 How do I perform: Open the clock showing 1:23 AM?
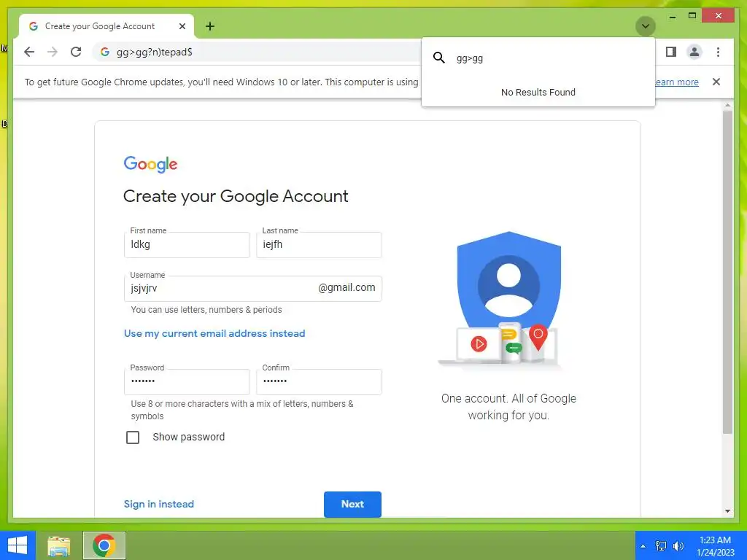tap(715, 546)
